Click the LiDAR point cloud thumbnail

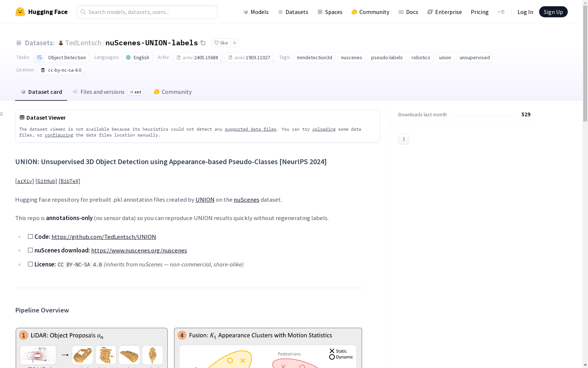38,355
